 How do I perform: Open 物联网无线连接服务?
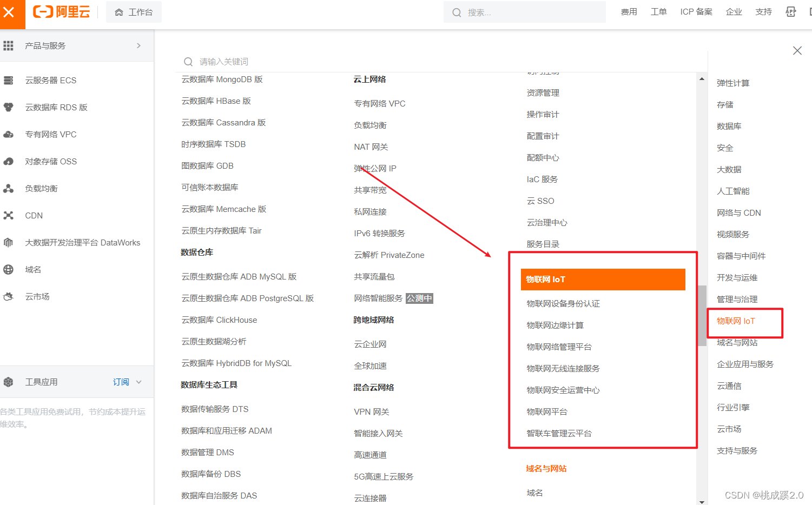click(563, 369)
